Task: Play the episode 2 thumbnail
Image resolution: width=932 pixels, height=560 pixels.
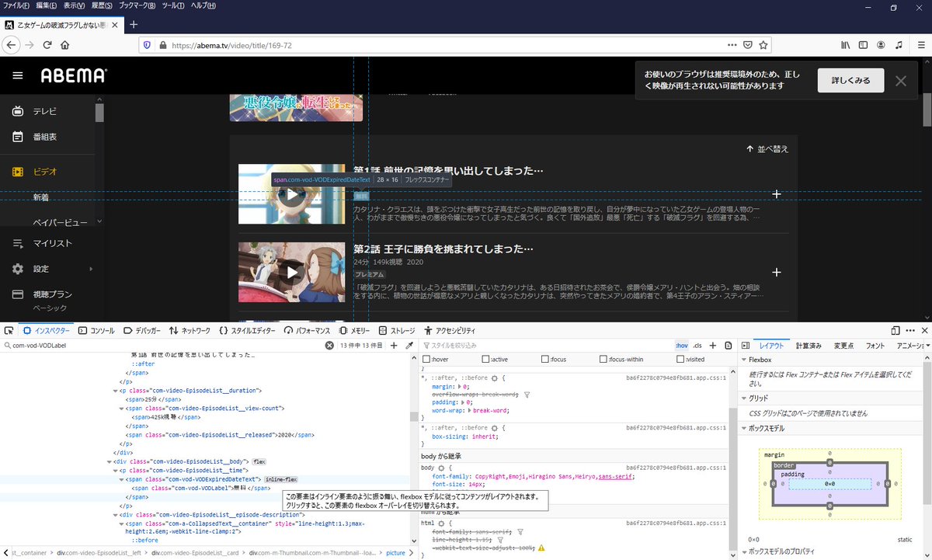Action: coord(291,272)
